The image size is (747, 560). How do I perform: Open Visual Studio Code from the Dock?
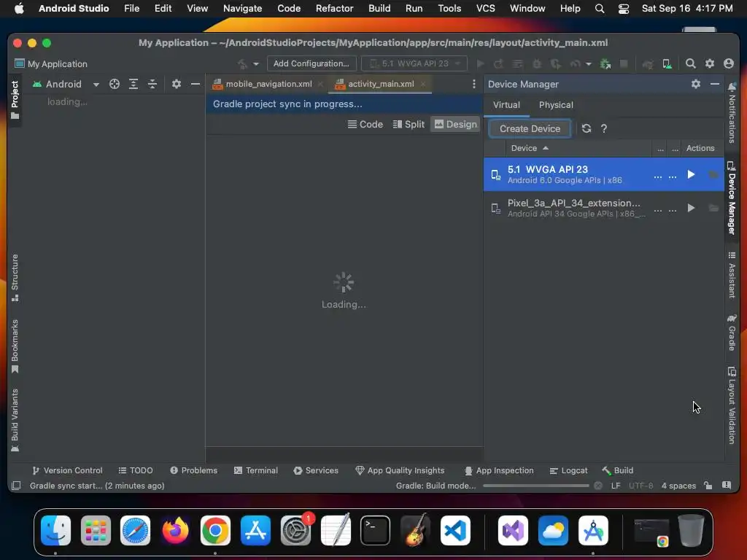tap(455, 531)
